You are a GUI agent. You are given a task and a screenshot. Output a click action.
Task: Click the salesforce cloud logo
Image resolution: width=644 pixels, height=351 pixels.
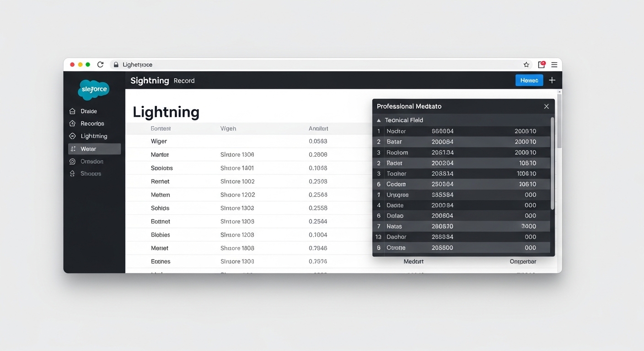(94, 90)
